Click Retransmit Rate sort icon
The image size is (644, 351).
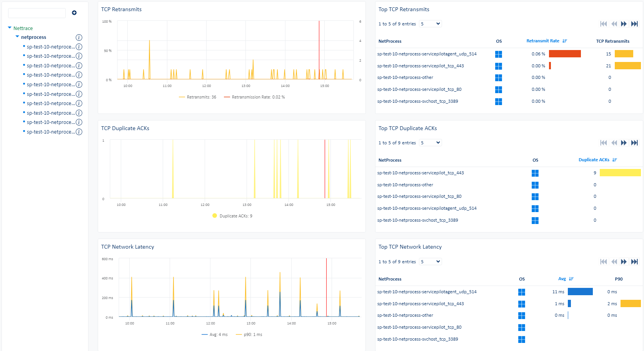click(565, 41)
